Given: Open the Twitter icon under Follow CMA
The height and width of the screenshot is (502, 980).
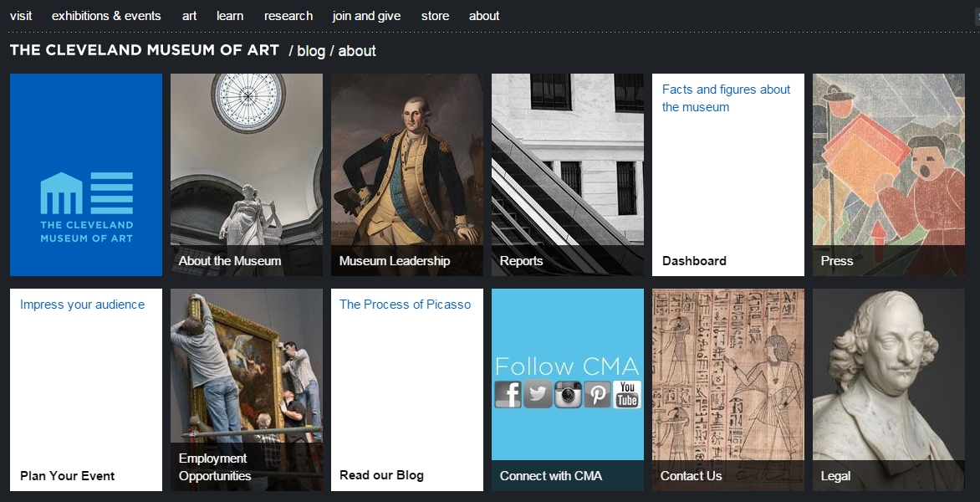Looking at the screenshot, I should click(538, 394).
